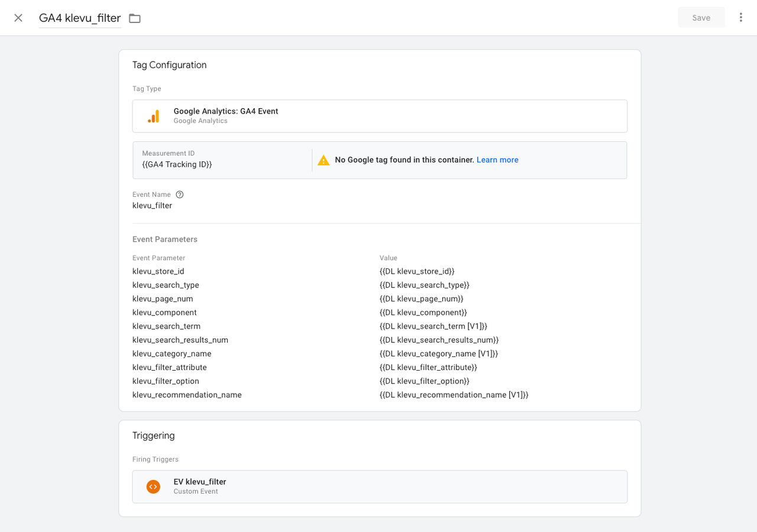The width and height of the screenshot is (757, 532).
Task: Click the Firing Triggers label
Action: [x=156, y=459]
